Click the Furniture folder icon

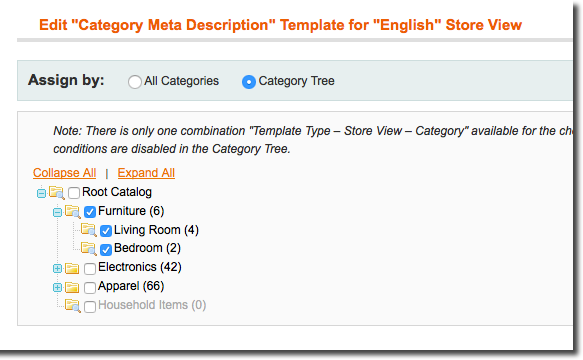73,212
